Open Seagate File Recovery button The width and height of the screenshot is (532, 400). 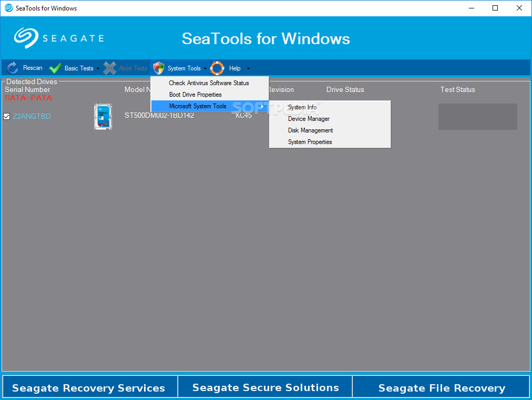[x=441, y=386]
